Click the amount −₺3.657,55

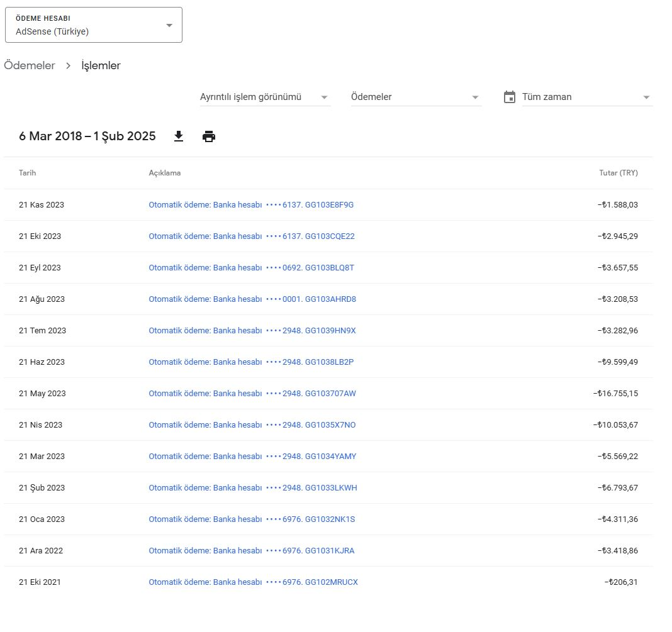tap(617, 268)
